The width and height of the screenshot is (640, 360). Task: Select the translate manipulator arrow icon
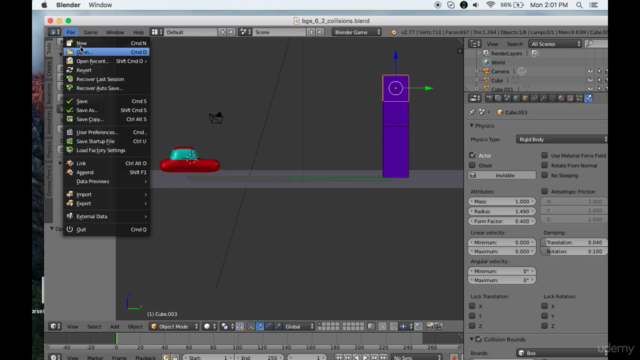pos(260,326)
